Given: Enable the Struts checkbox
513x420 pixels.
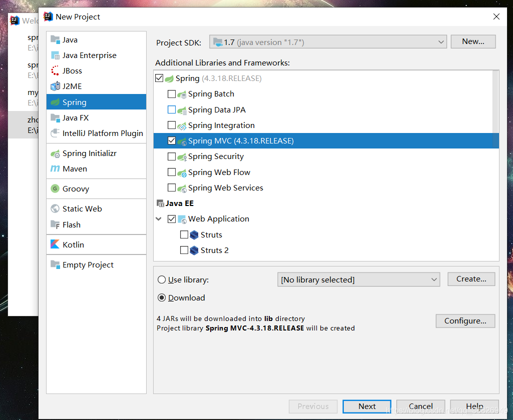Looking at the screenshot, I should point(184,234).
